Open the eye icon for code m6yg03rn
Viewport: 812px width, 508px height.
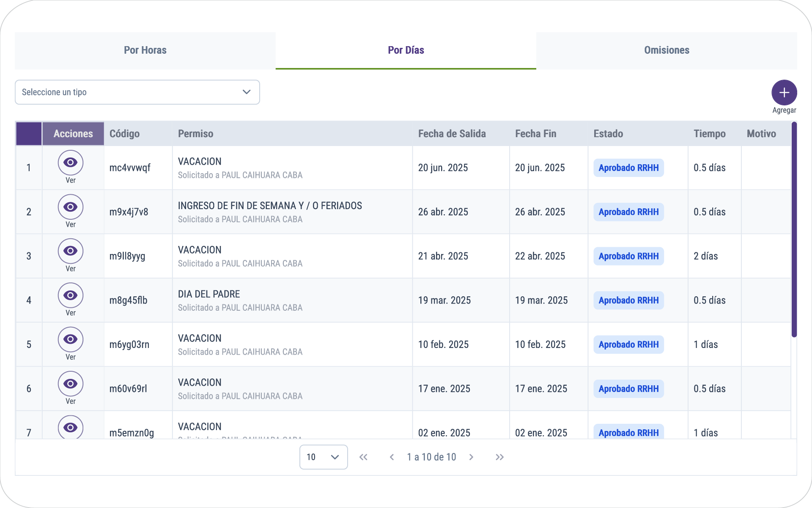tap(71, 340)
